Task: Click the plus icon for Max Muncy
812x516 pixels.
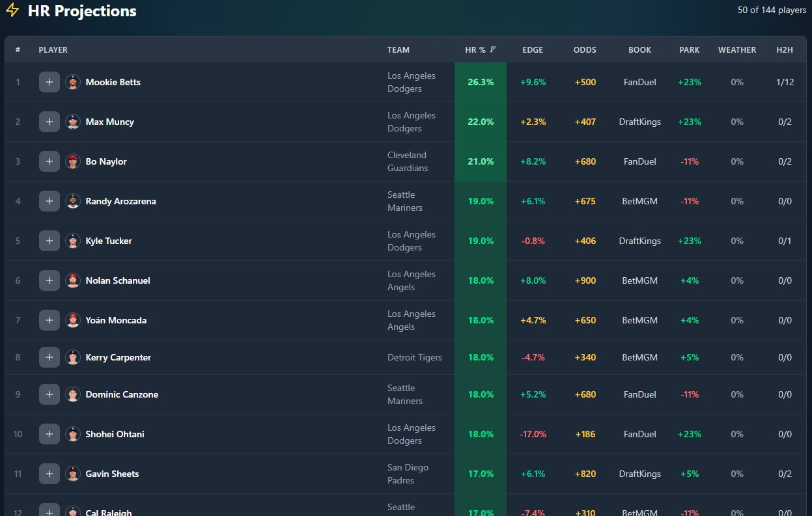Action: (49, 122)
